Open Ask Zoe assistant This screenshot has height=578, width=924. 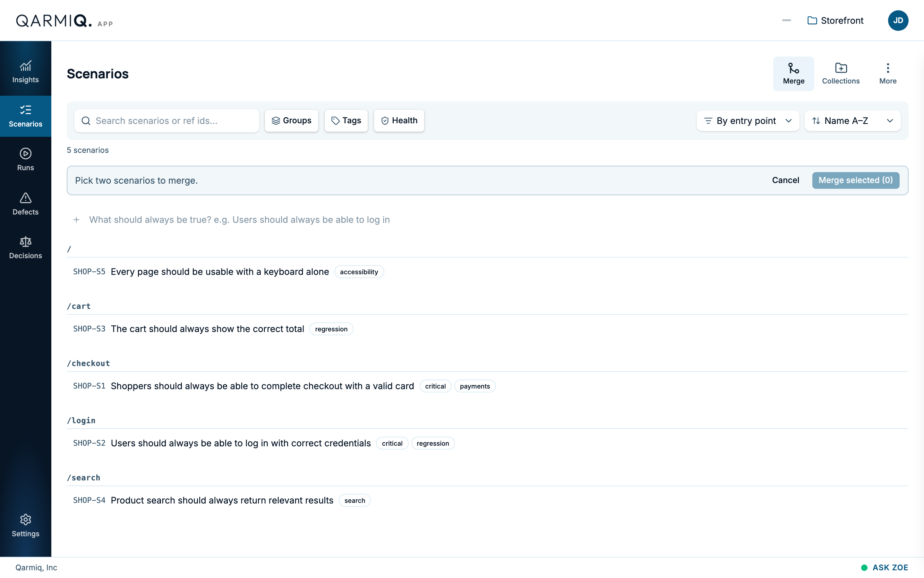point(884,567)
